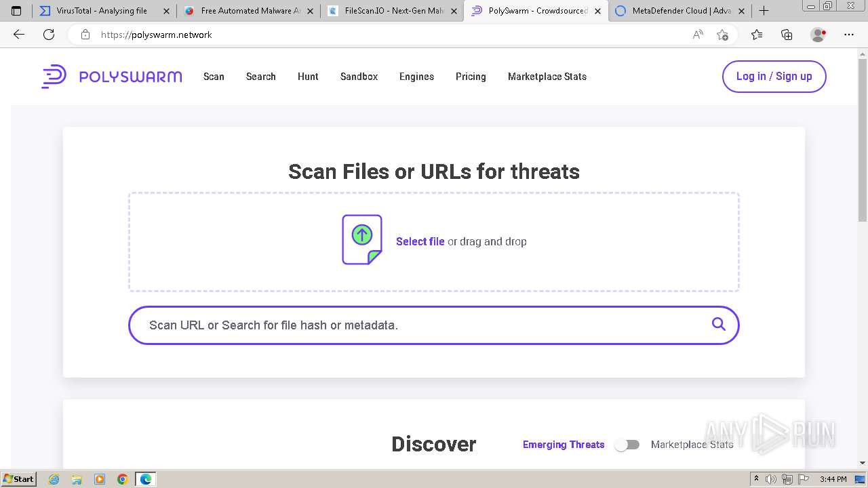The image size is (868, 488).
Task: Close the Free Automated Malware tab
Action: pyautogui.click(x=310, y=11)
